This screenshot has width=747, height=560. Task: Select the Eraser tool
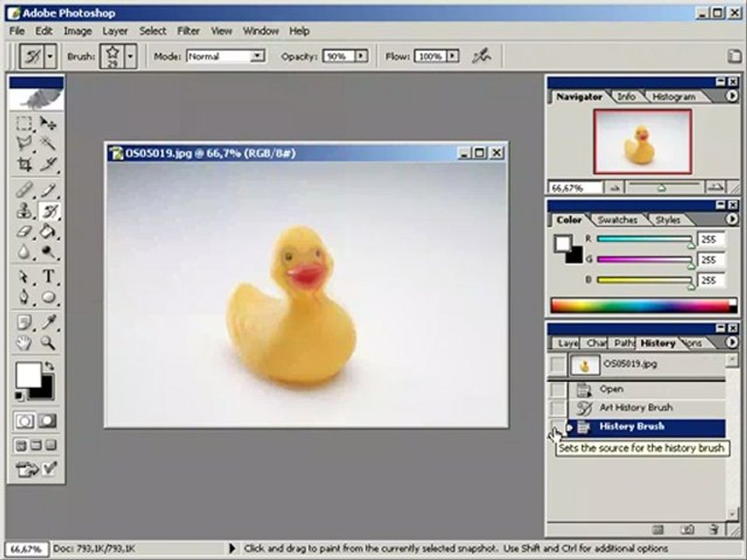coord(24,232)
